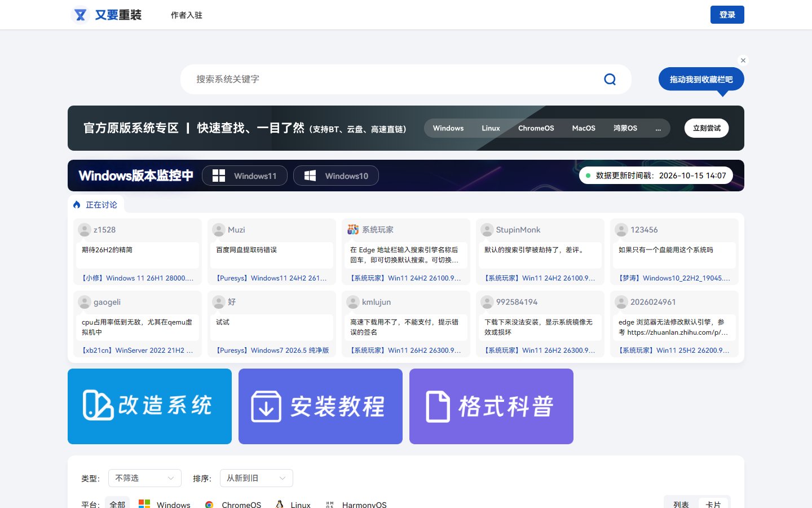The image size is (812, 508).
Task: Open the 改造系统 tile
Action: click(x=149, y=406)
